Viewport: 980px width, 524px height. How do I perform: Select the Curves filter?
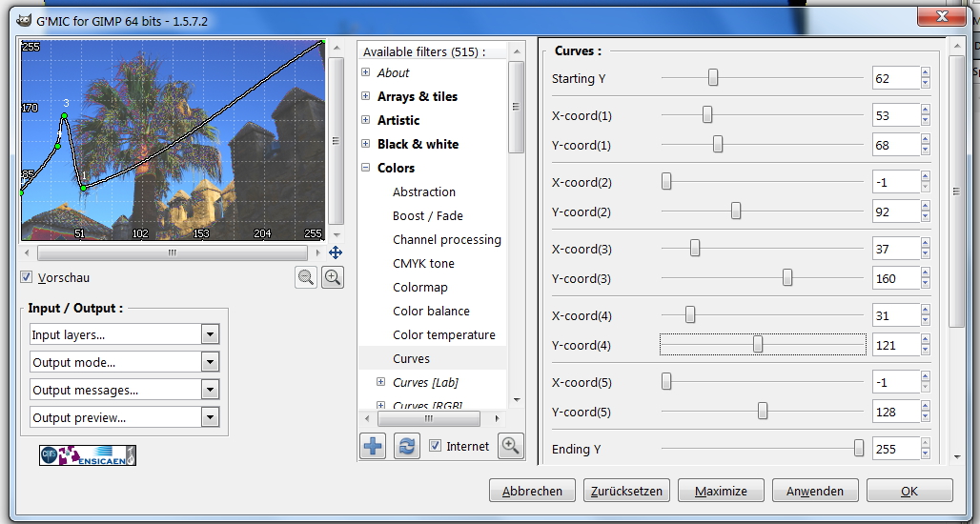(411, 358)
